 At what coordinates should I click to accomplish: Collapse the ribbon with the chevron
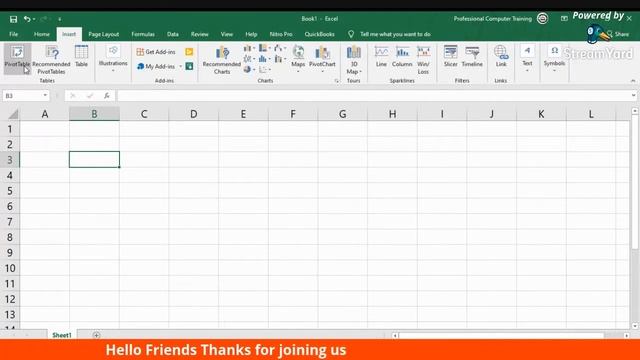tap(633, 81)
